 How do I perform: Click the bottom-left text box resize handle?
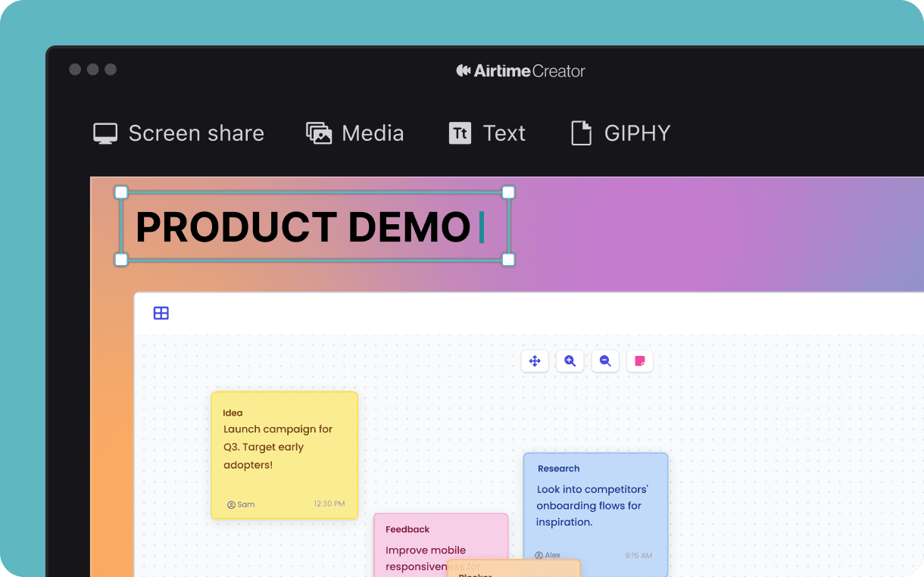click(121, 260)
